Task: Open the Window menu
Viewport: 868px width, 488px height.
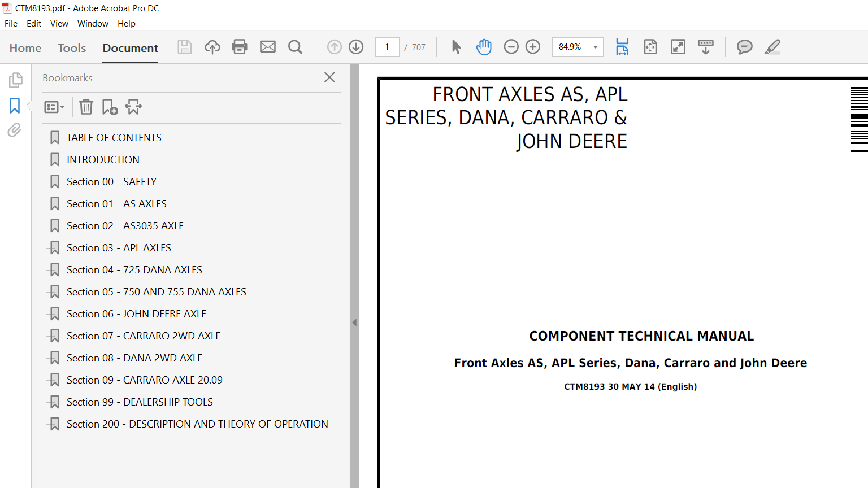Action: [93, 24]
